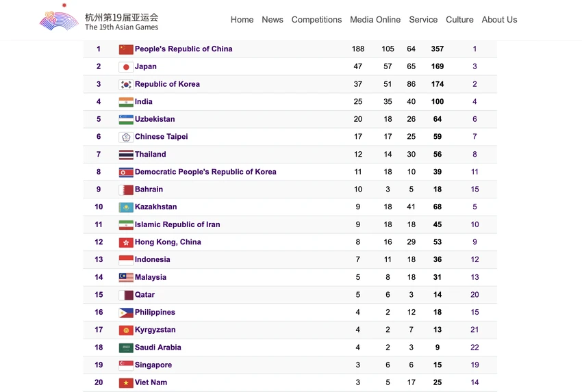Open the Hong Kong, China link
Image resolution: width=582 pixels, height=392 pixels.
tap(168, 241)
